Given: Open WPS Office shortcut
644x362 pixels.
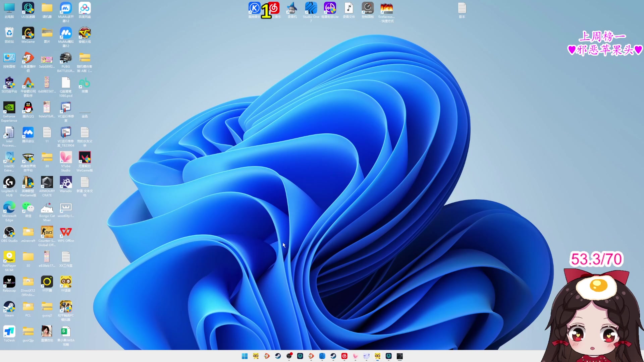Looking at the screenshot, I should click(x=66, y=234).
